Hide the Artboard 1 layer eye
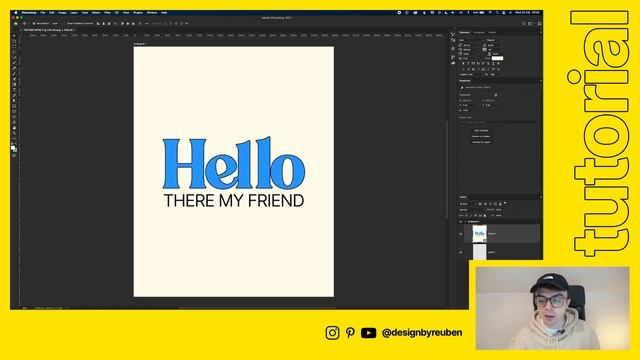Viewport: 640px width, 360px height. click(461, 222)
